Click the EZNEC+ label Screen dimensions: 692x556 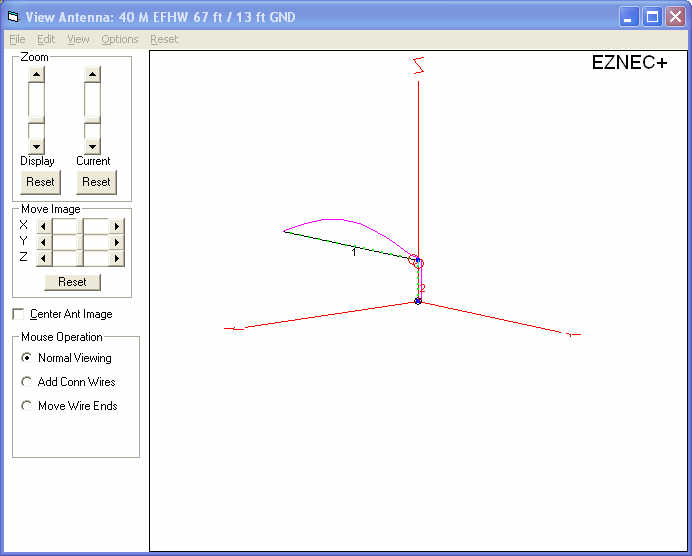(x=629, y=63)
